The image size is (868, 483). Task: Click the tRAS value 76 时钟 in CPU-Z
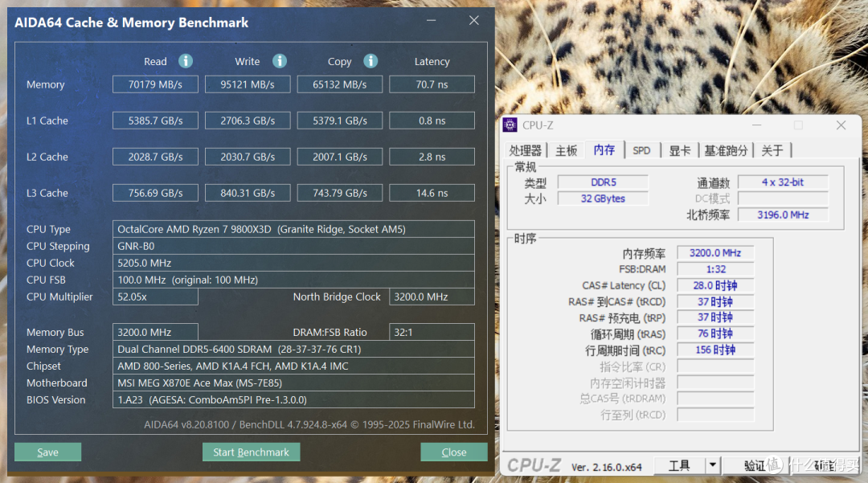715,334
